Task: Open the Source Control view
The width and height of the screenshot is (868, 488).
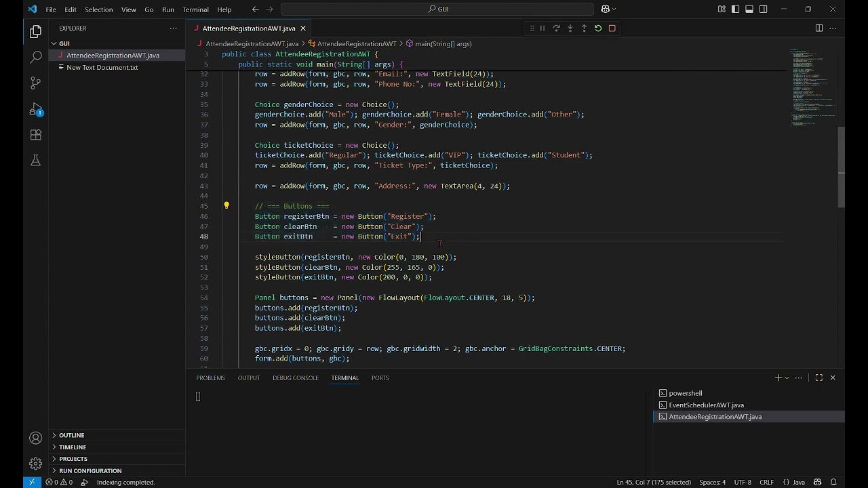Action: coord(36,83)
